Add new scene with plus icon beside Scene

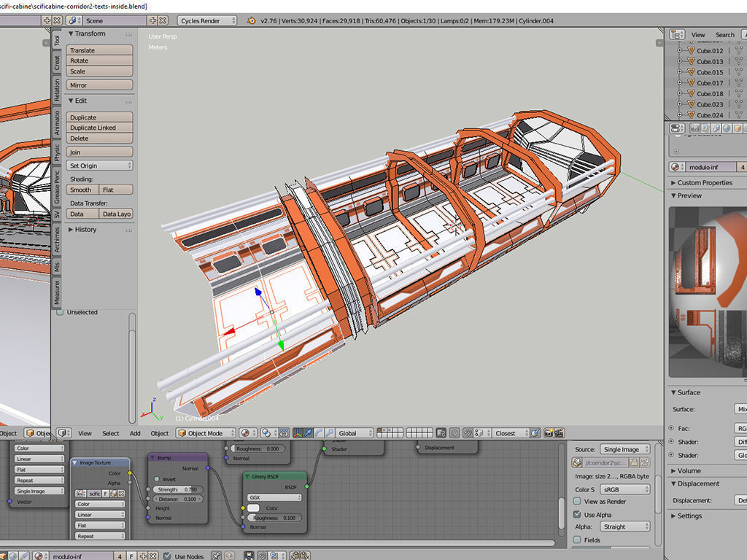(x=152, y=20)
